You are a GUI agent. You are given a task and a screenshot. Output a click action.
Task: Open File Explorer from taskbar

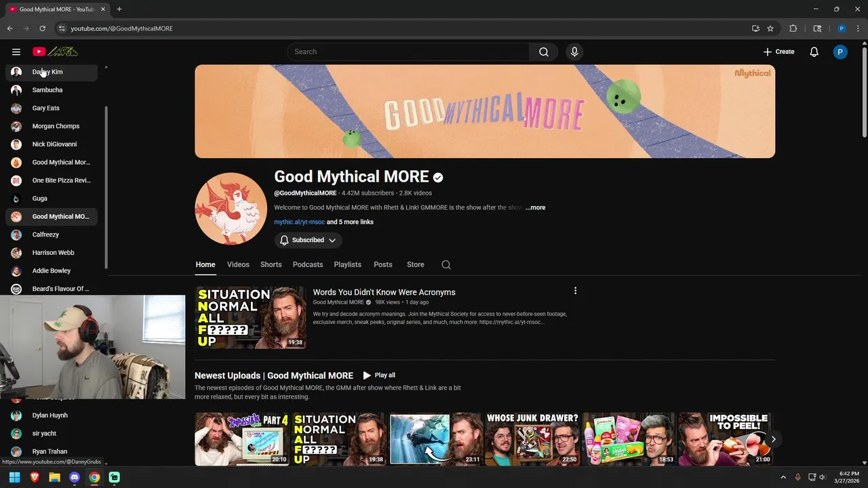[x=54, y=477]
